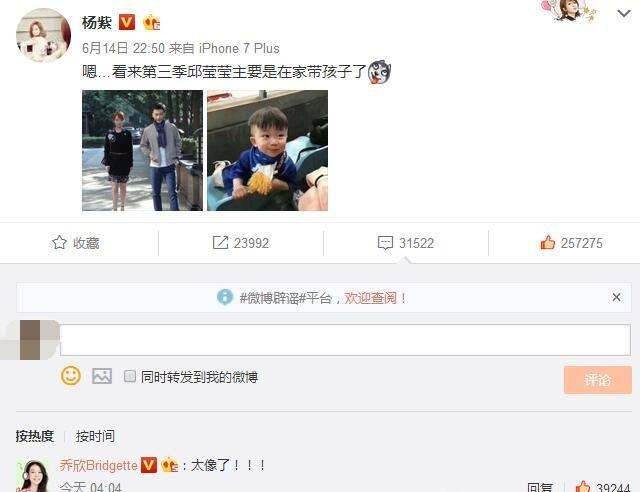Open the emoji smiley picker
Viewport: 640px width, 492px height.
(71, 376)
